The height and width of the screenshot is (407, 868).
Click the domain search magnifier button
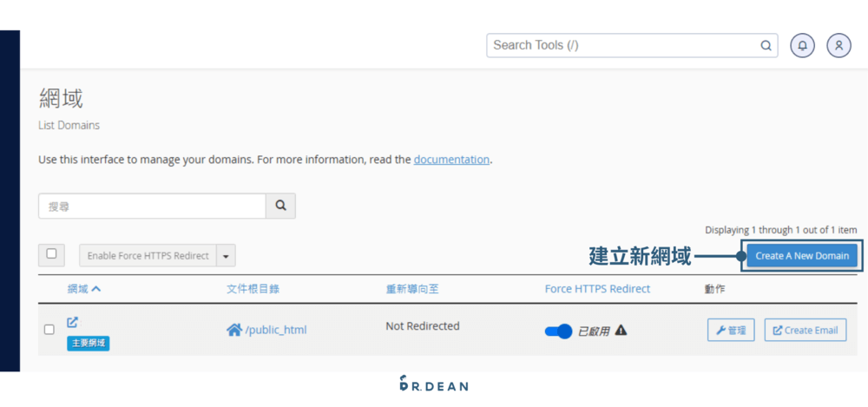pyautogui.click(x=280, y=206)
